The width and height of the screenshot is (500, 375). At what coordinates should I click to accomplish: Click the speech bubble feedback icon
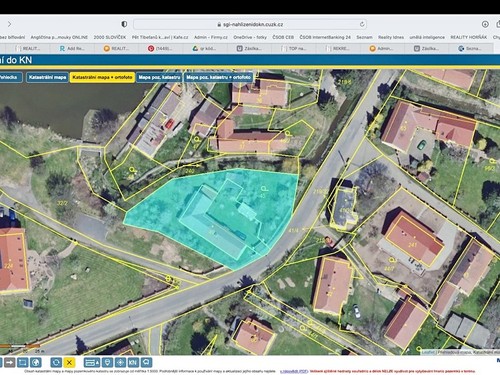pos(146,362)
